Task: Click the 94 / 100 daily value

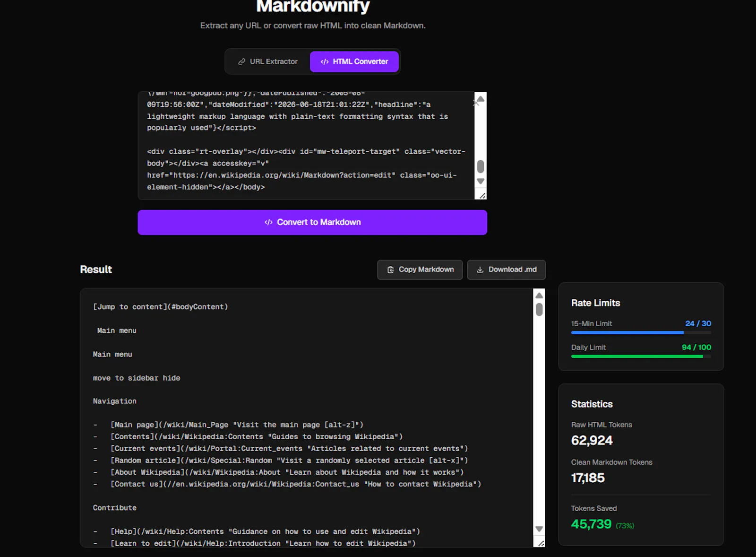Action: coord(696,348)
